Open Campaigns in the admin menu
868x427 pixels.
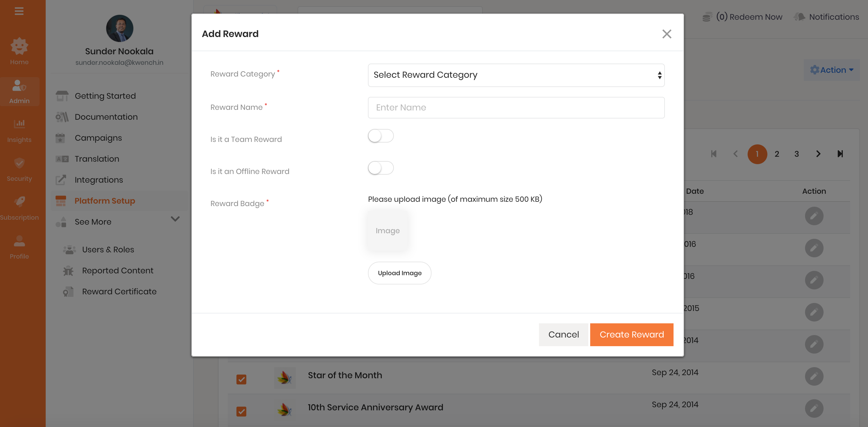98,138
